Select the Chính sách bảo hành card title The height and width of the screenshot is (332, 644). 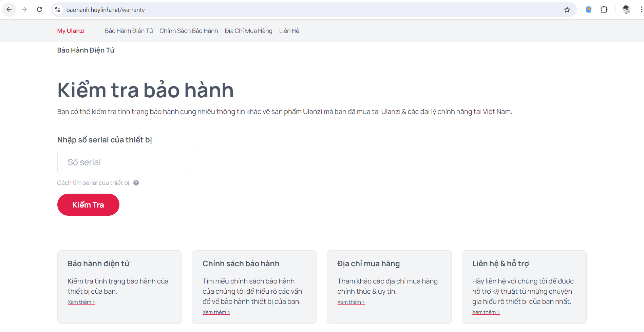coord(241,263)
